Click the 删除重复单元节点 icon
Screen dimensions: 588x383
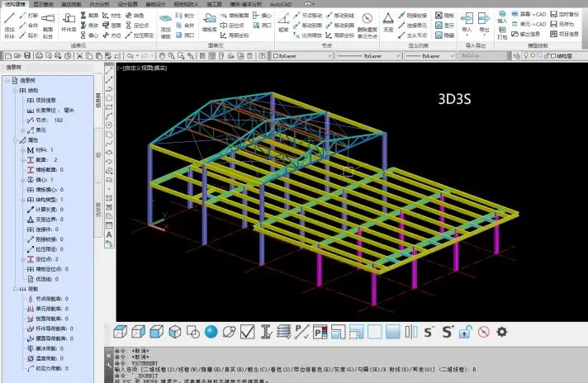pos(367,26)
